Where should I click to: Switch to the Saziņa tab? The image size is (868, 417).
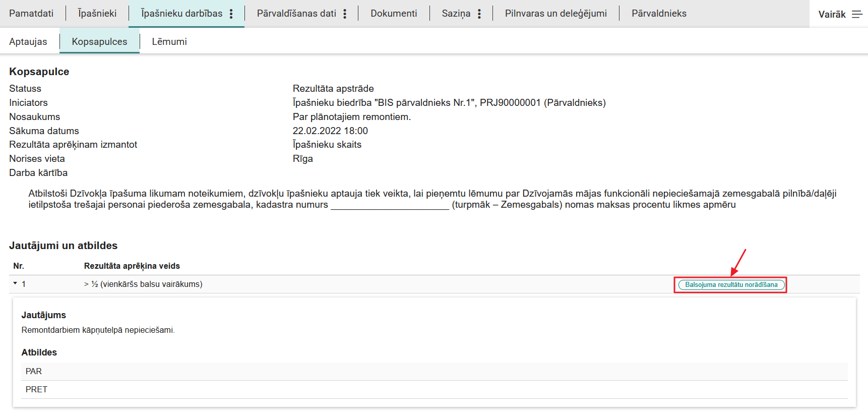pyautogui.click(x=456, y=14)
